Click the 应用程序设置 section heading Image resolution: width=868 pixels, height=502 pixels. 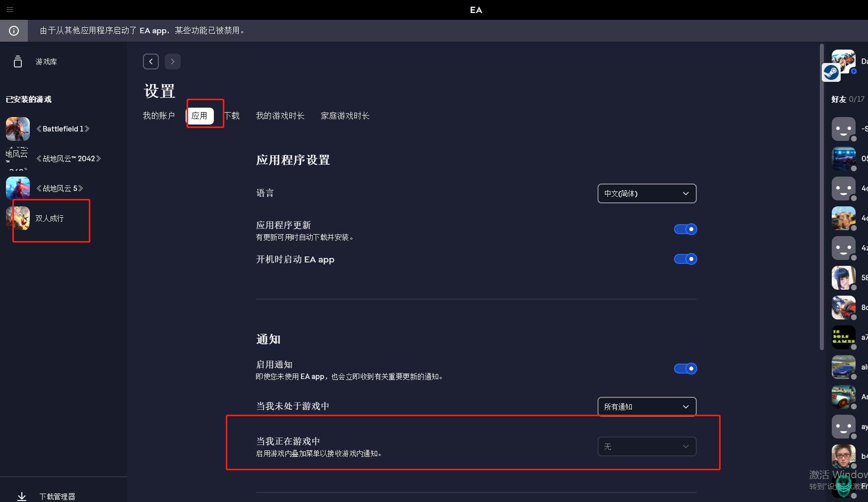tap(293, 160)
